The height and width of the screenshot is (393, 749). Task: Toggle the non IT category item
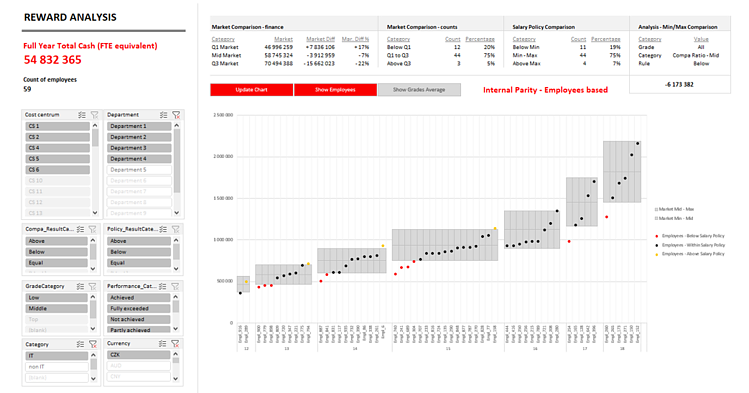coord(57,367)
